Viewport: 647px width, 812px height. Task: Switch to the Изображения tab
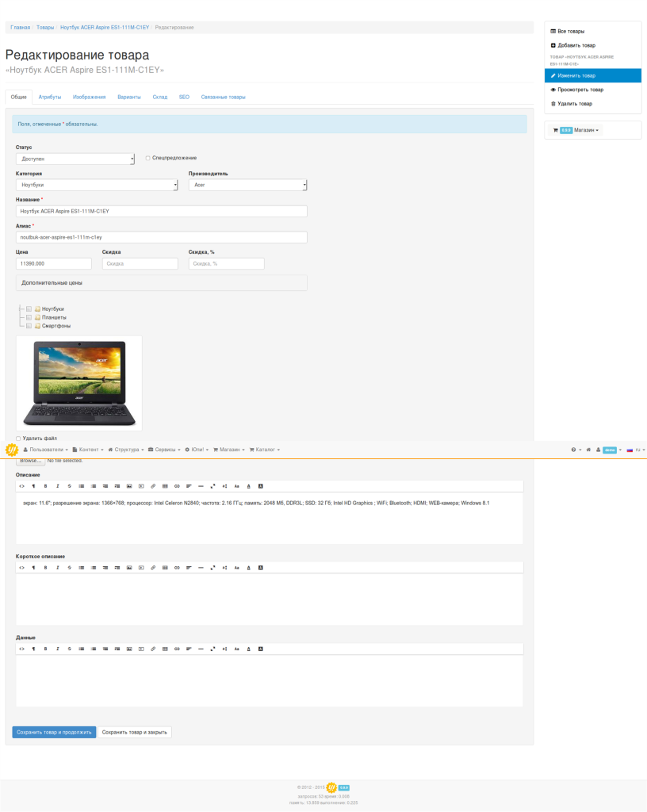point(89,97)
